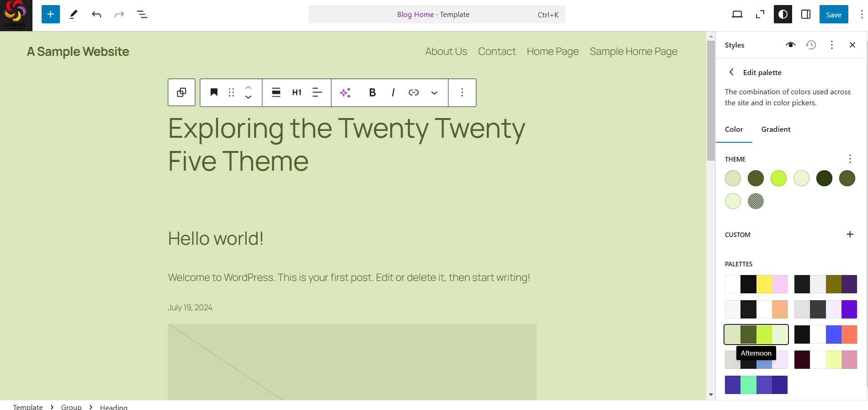Open style Revisions history
Viewport: 868px width, 410px height.
point(811,45)
